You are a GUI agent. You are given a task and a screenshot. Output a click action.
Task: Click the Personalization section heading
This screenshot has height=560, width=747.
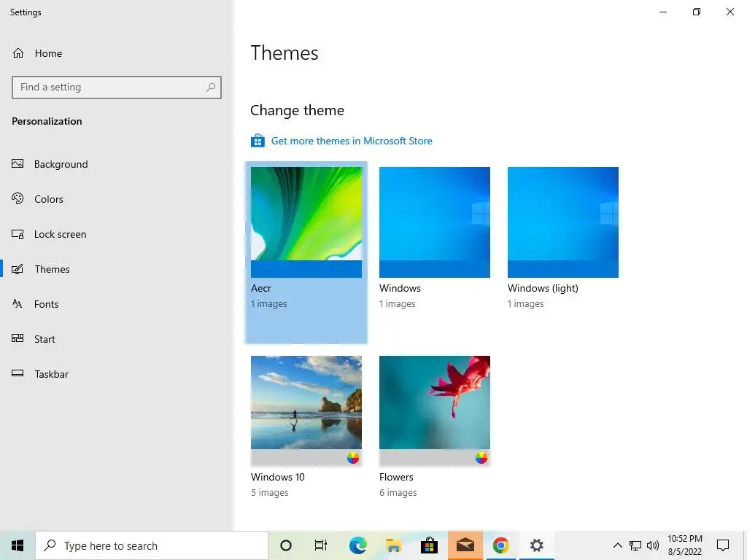[47, 121]
